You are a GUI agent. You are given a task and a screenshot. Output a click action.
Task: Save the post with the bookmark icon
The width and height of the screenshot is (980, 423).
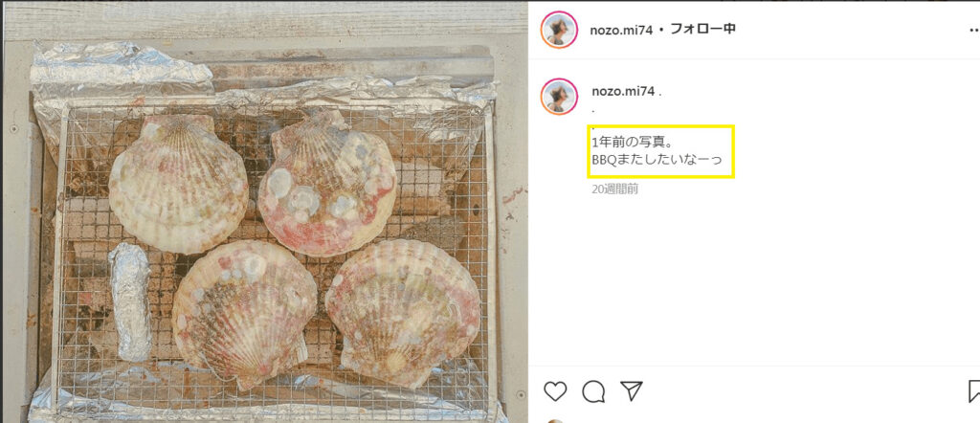973,391
